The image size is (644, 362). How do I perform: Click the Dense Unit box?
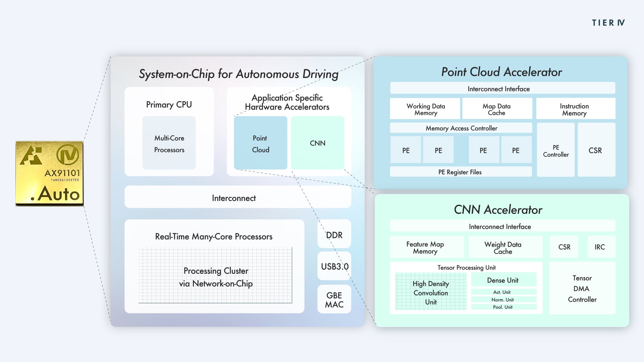click(503, 280)
